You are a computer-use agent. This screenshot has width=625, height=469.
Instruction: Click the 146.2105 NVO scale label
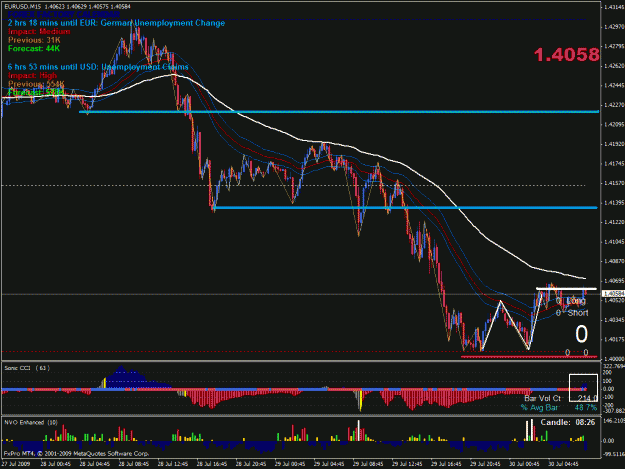pos(614,421)
